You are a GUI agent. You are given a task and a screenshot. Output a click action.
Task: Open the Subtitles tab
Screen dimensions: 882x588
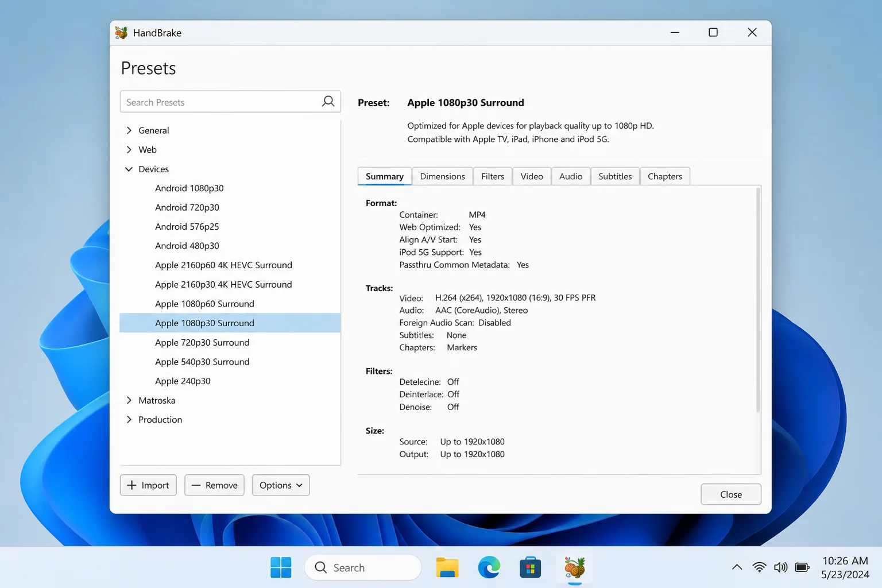tap(615, 176)
